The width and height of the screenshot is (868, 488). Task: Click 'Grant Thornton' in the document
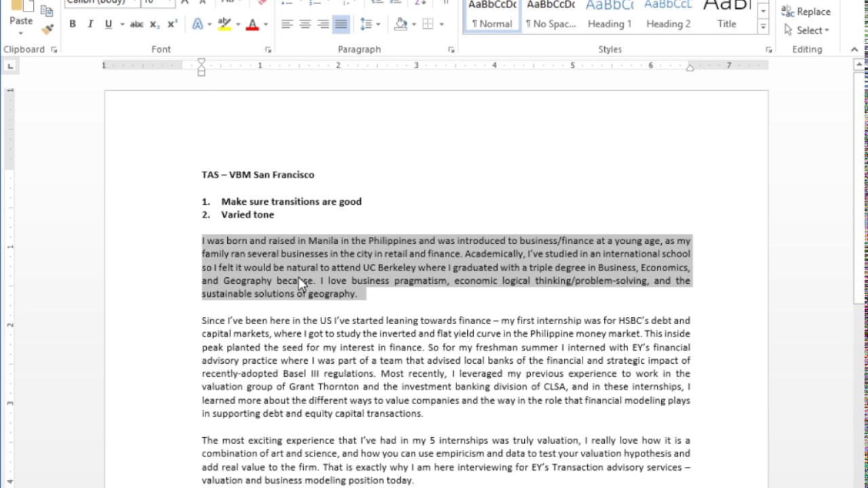pos(324,387)
